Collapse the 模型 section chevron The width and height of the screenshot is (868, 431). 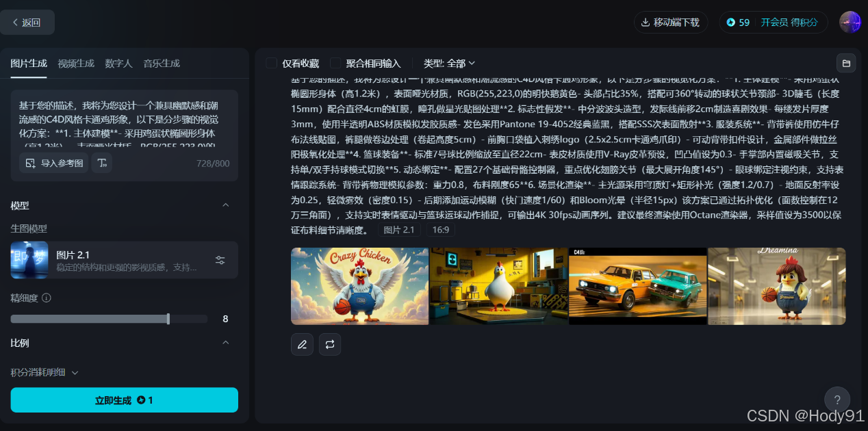point(226,205)
